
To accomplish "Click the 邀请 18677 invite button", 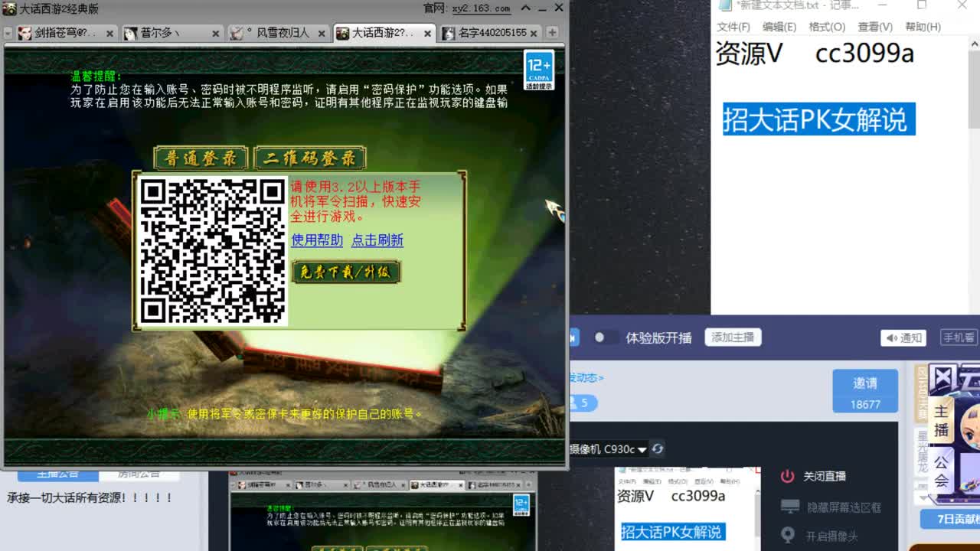I will point(865,391).
